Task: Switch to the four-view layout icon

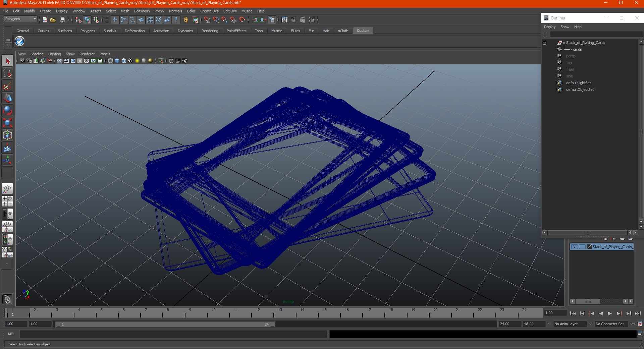Action: [x=7, y=201]
